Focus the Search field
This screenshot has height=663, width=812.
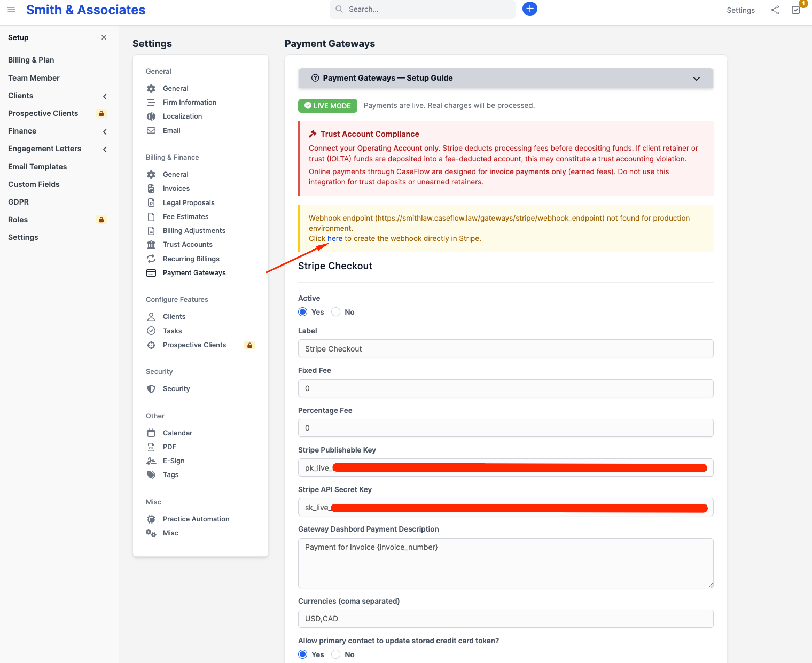(x=423, y=9)
